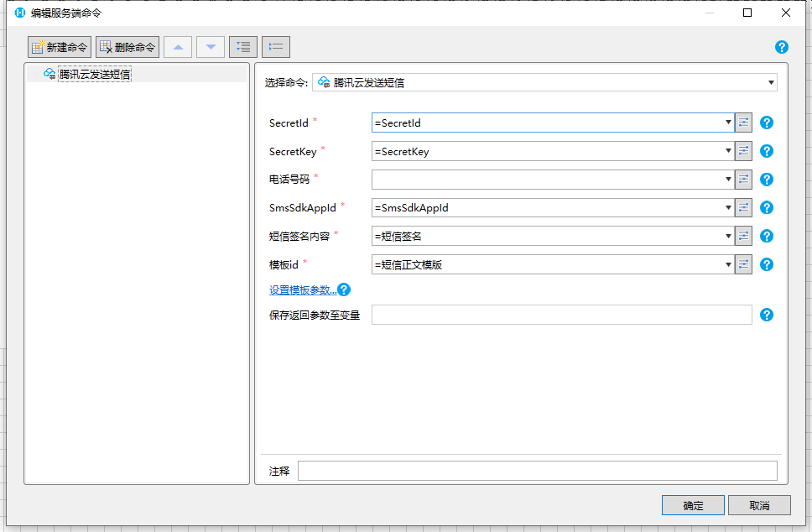Open the 短信签名内容 formula editor icon
The width and height of the screenshot is (812, 532).
click(x=744, y=237)
